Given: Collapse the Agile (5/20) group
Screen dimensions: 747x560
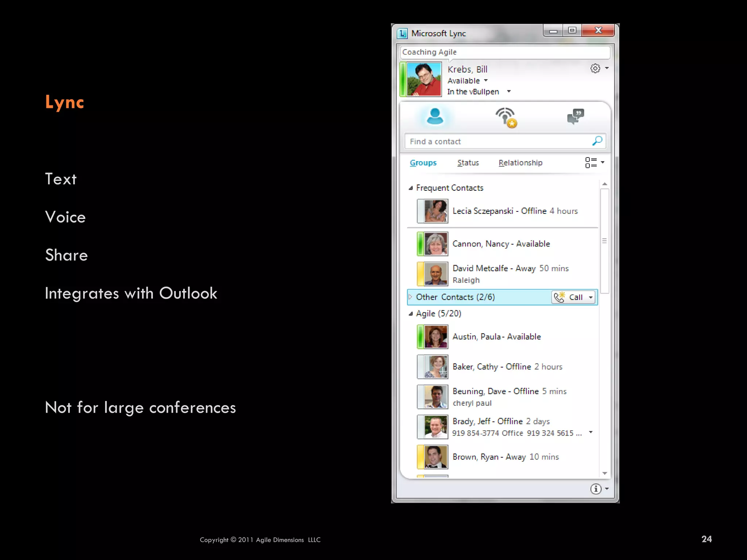Looking at the screenshot, I should click(411, 314).
